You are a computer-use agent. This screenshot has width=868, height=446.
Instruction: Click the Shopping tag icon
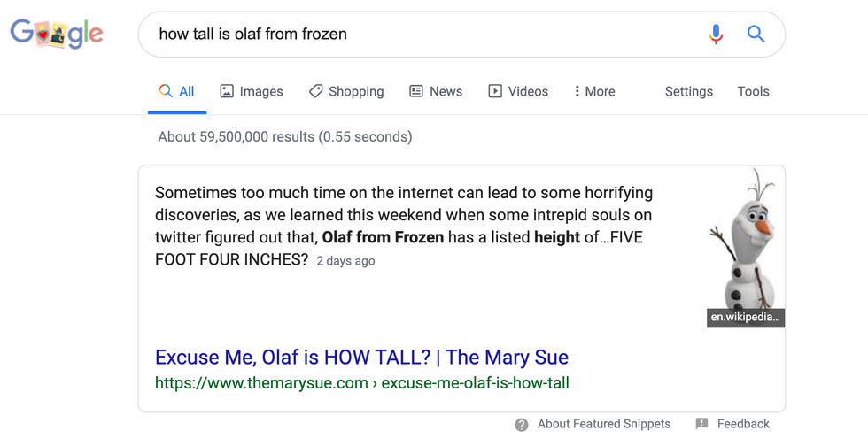(315, 91)
